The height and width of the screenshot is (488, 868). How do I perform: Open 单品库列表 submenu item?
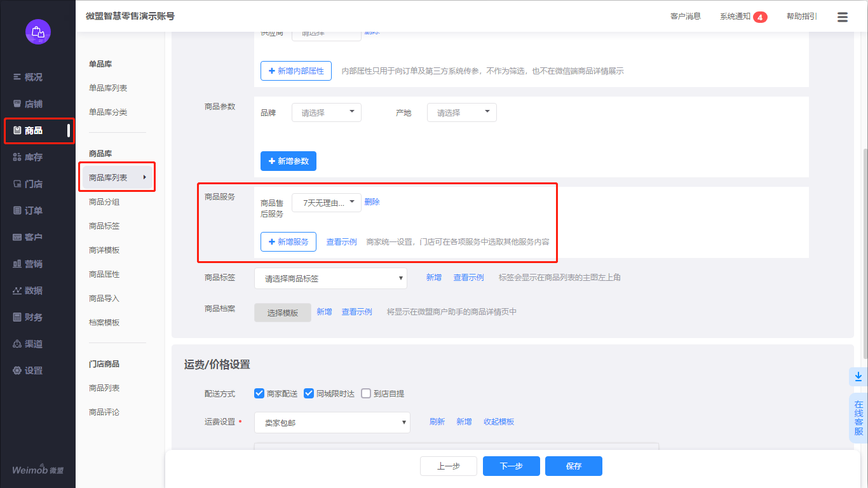(x=108, y=88)
